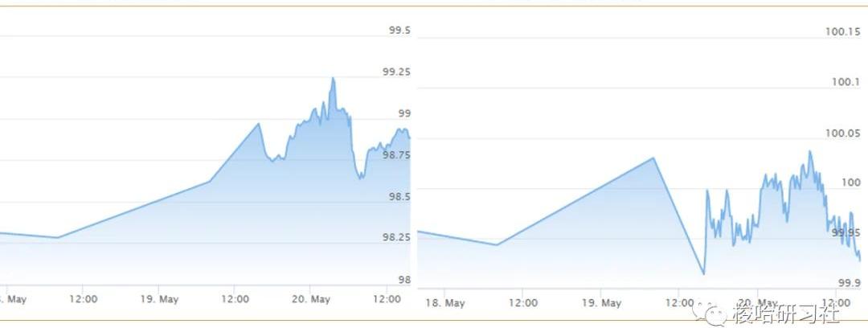Select the 99.25 y-axis label
Image resolution: width=868 pixels, height=328 pixels.
[x=396, y=72]
